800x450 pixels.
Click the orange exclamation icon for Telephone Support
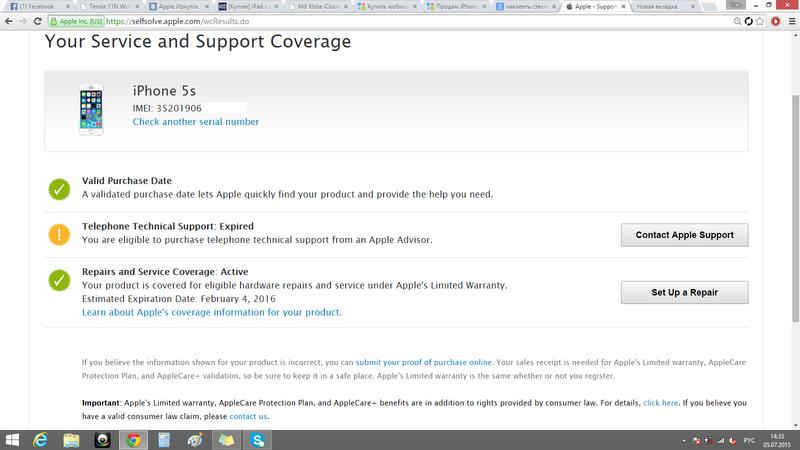click(59, 235)
